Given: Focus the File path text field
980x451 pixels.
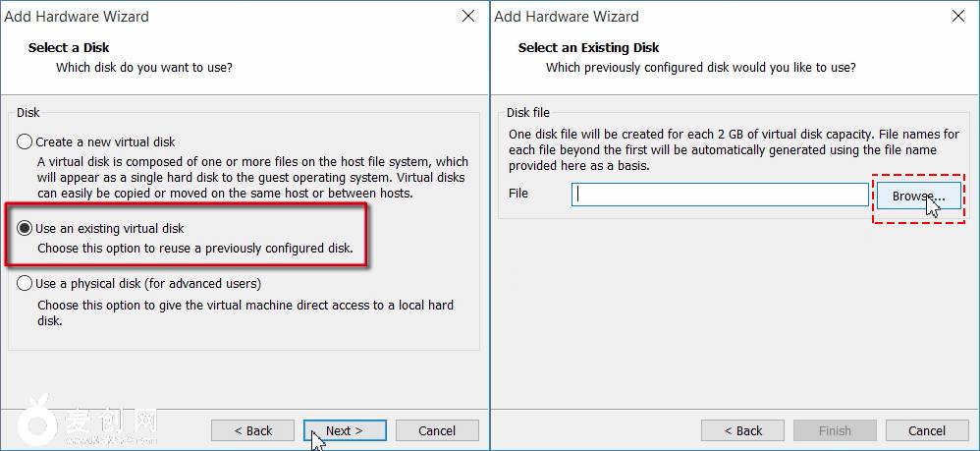Looking at the screenshot, I should coord(720,195).
